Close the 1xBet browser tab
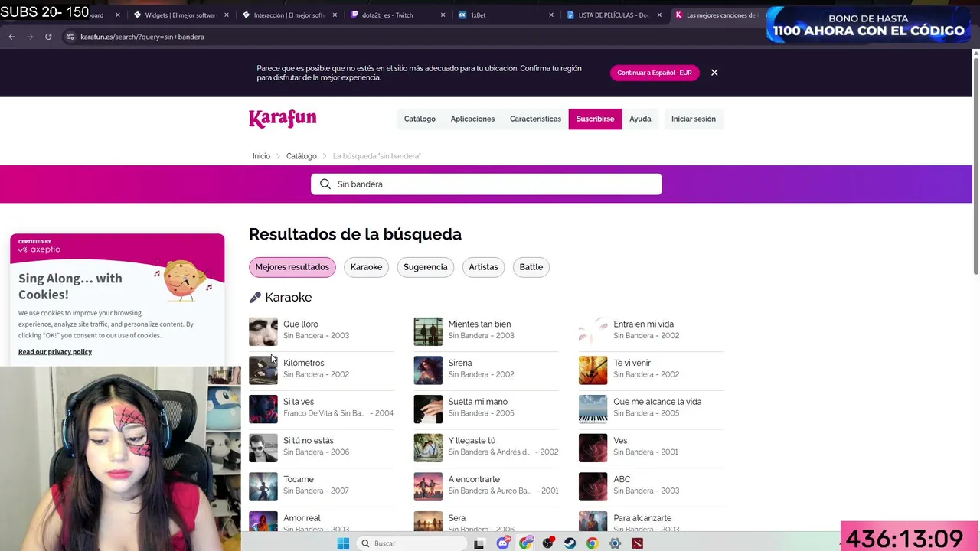 click(x=551, y=15)
